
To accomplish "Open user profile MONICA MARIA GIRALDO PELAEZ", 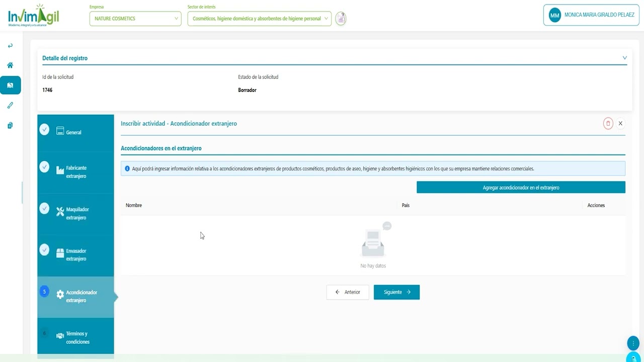I will [x=591, y=15].
